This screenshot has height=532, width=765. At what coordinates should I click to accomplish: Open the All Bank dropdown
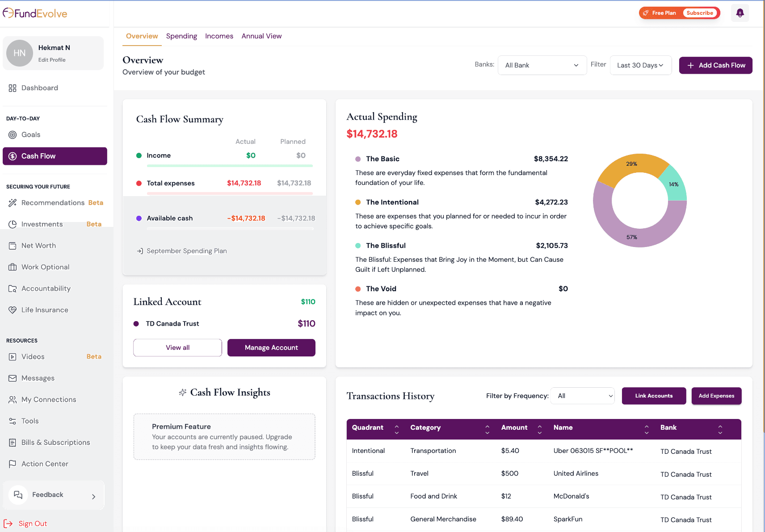coord(542,65)
